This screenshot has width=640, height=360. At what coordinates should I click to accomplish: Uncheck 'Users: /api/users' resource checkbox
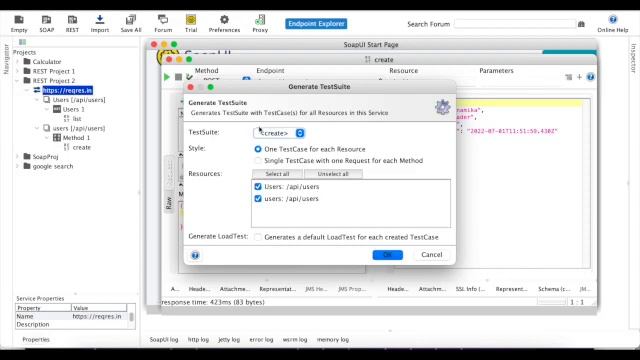tap(258, 187)
